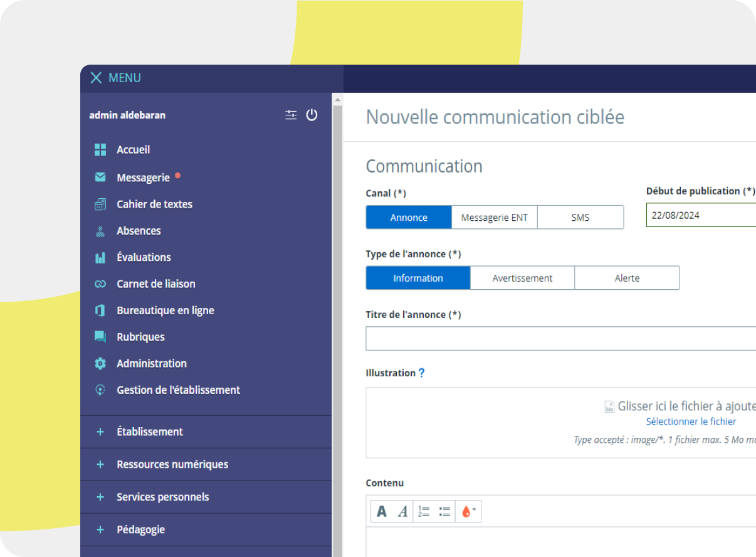Click the Sélectionner le fichier link
756x557 pixels.
691,422
